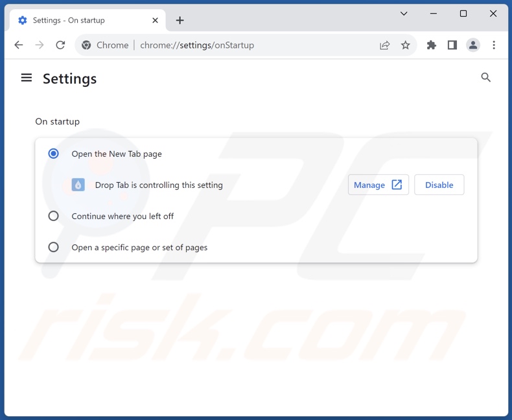Maximize the Chrome window
The width and height of the screenshot is (512, 420).
click(463, 14)
